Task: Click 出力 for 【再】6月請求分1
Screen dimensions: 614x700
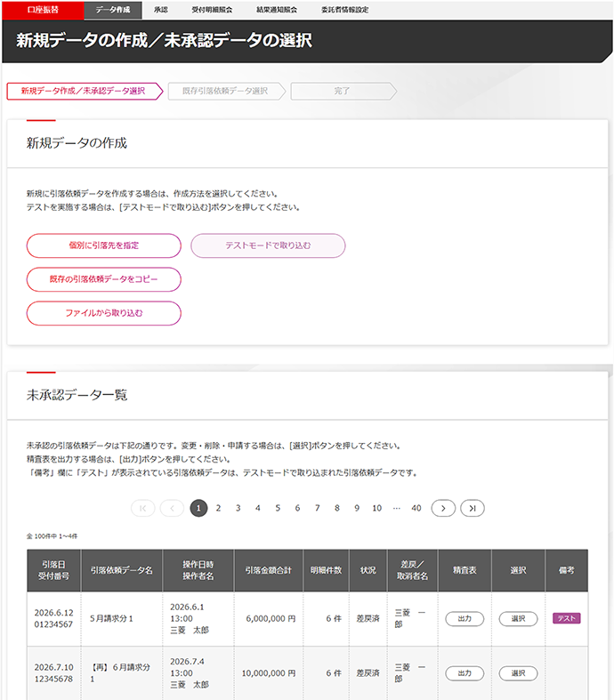Action: click(x=465, y=673)
